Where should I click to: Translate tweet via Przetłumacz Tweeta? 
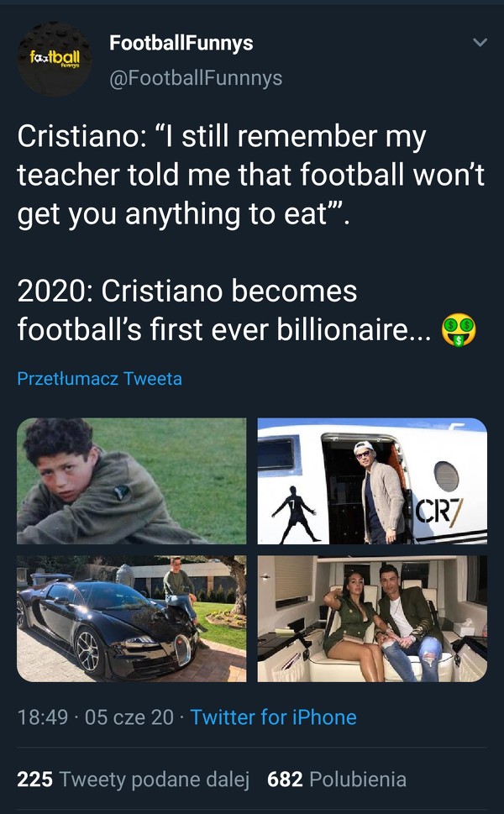click(99, 379)
